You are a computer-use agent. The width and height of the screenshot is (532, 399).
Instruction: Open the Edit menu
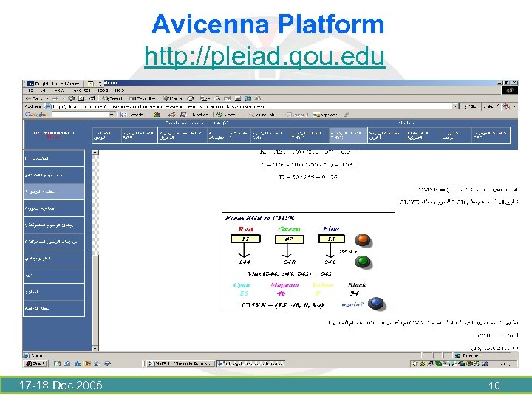pyautogui.click(x=44, y=90)
